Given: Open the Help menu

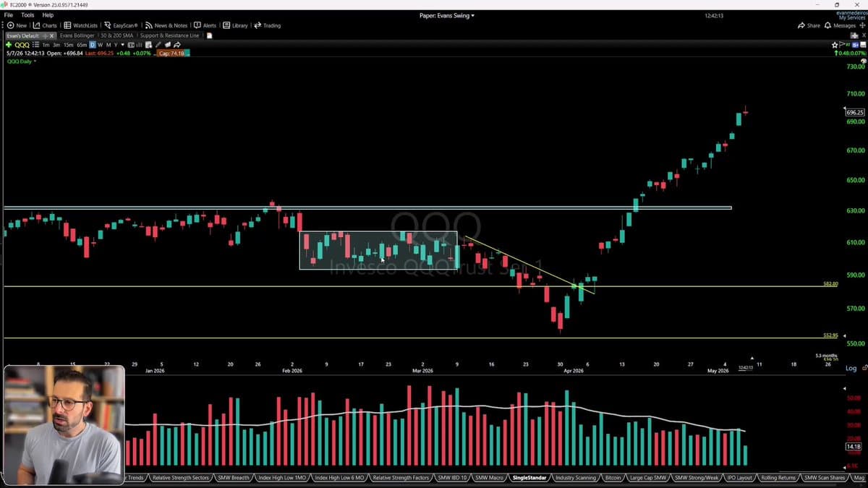Looking at the screenshot, I should 48,15.
